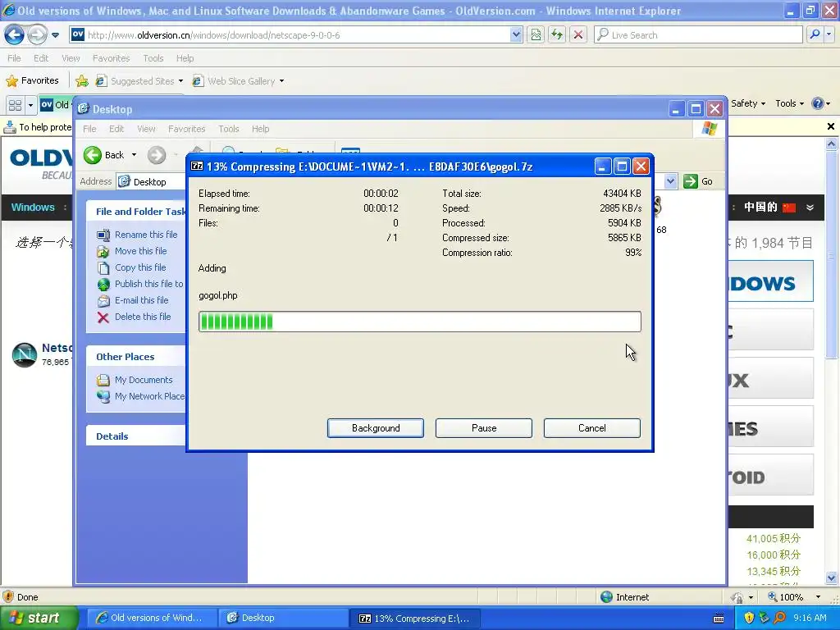840x630 pixels.
Task: Click the Cancel button in 7-Zip dialog
Action: coord(592,428)
